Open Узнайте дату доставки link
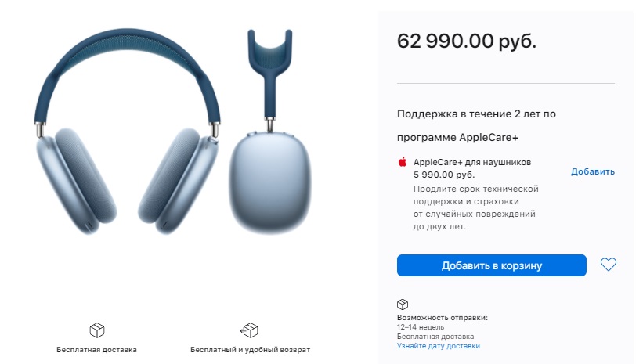 438,346
